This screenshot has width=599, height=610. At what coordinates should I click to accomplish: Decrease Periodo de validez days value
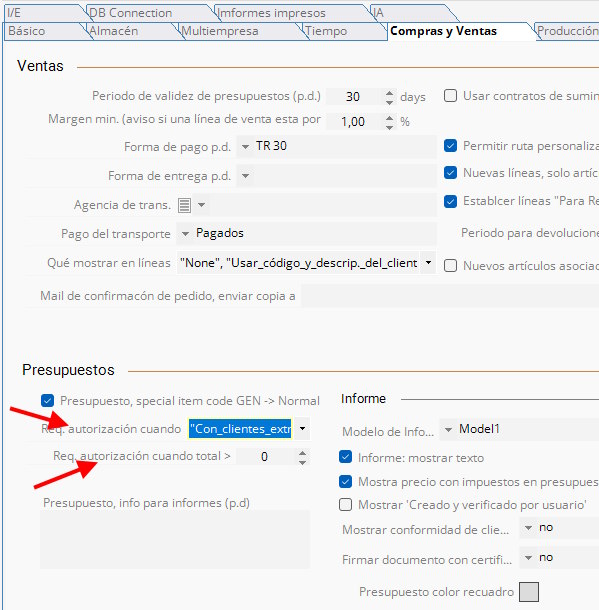389,102
